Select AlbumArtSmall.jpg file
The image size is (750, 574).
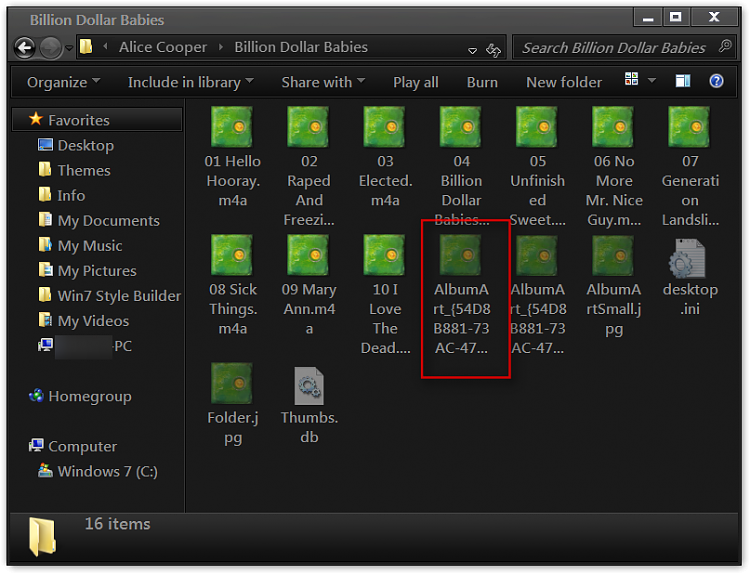(614, 286)
